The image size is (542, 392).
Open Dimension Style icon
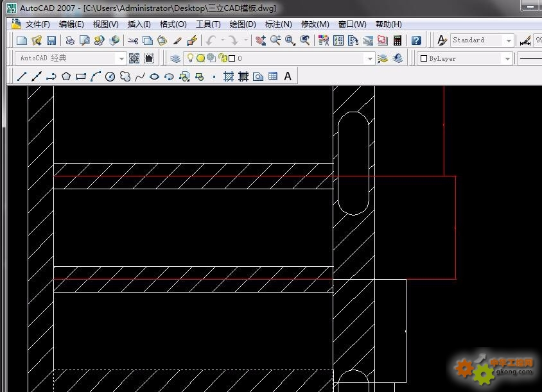tap(525, 41)
